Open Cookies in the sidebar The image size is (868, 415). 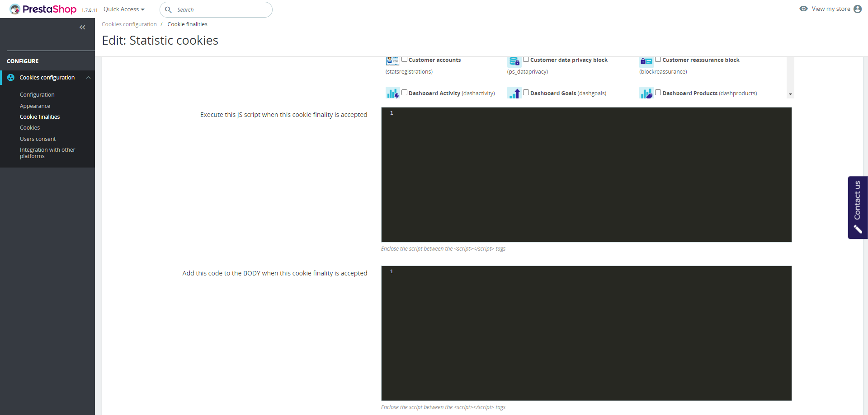click(30, 128)
